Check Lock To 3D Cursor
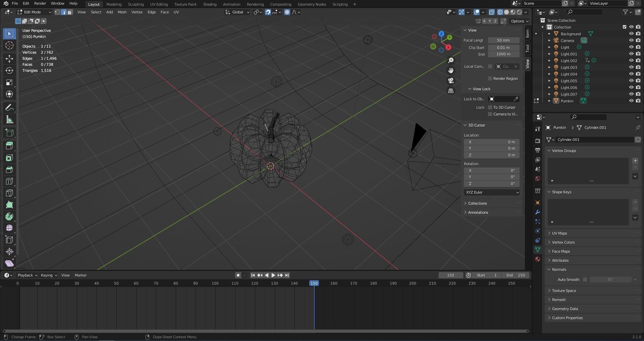This screenshot has height=341, width=644. point(490,107)
